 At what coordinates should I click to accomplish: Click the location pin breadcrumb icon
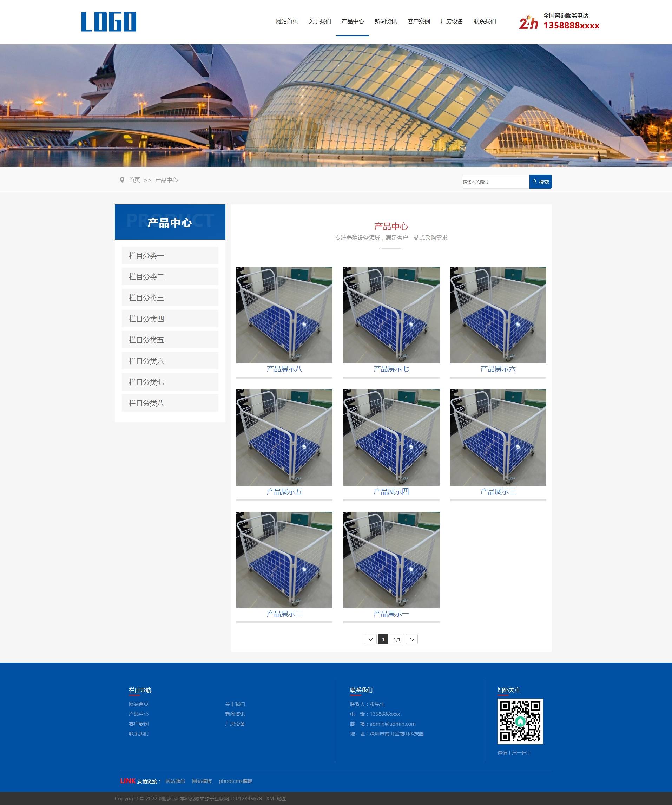point(122,180)
